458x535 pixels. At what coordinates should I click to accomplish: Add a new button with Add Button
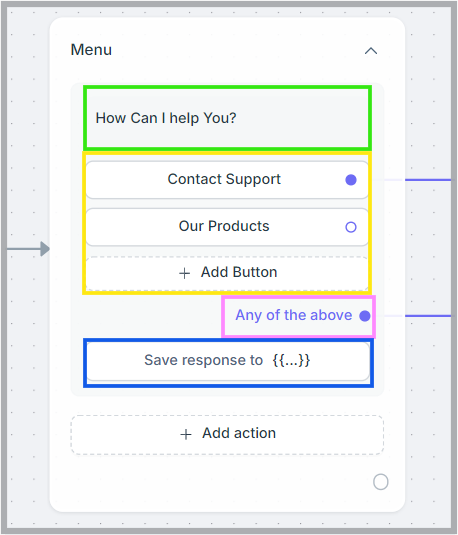tap(227, 273)
